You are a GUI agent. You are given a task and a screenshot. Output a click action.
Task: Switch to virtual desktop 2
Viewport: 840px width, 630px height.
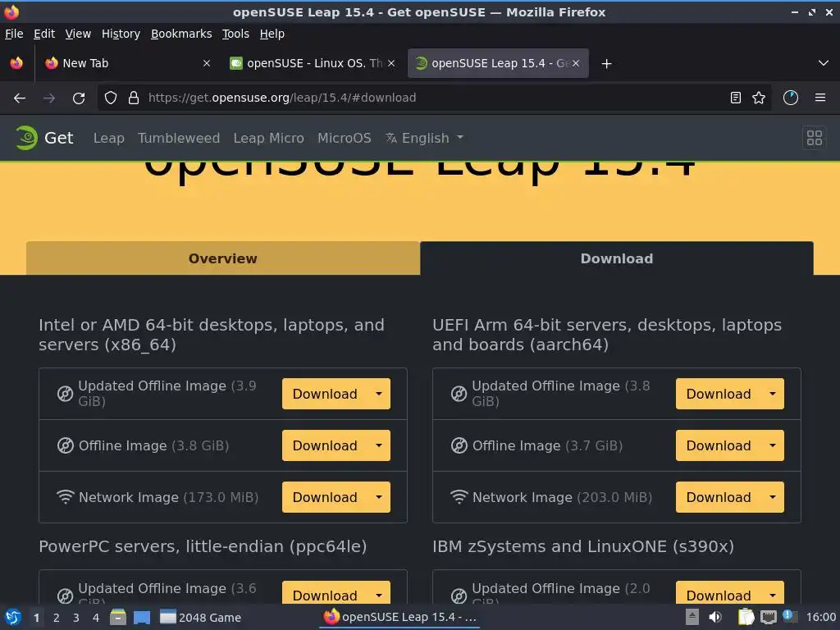click(57, 618)
